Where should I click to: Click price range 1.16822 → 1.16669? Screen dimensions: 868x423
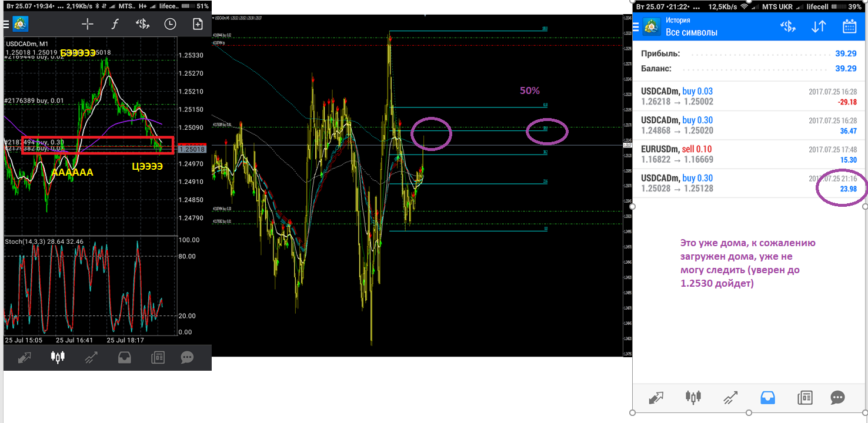click(x=676, y=159)
